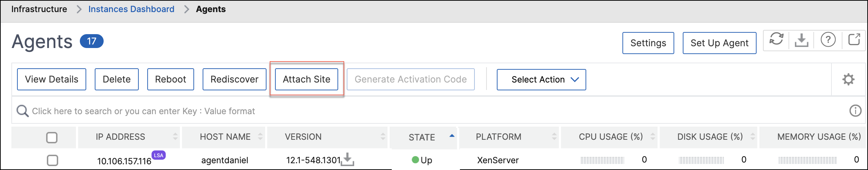868x170 pixels.
Task: Toggle the select all checkbox in header
Action: 52,137
